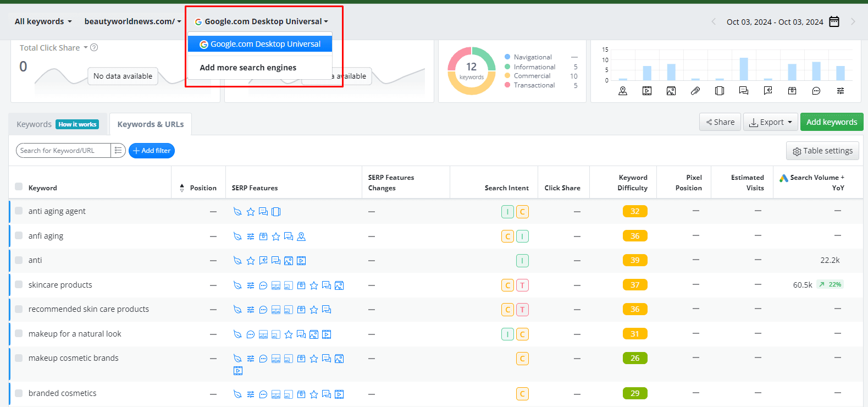The image size is (868, 407).
Task: Collapse the Google.com Desktop Universal dropdown header
Action: click(x=261, y=21)
